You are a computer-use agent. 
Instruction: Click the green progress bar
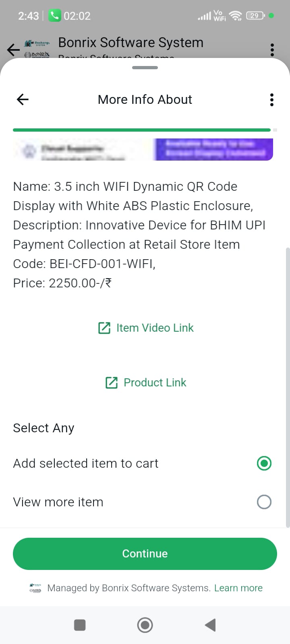coord(142,130)
